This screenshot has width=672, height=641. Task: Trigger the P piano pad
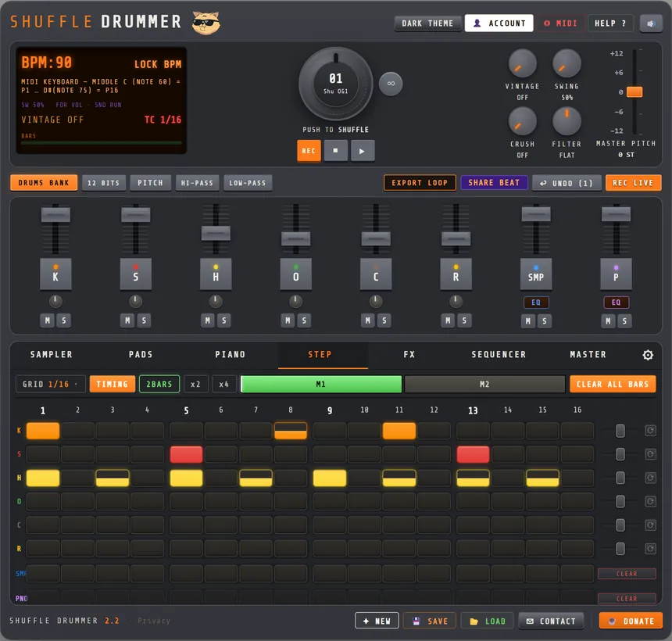coord(616,274)
